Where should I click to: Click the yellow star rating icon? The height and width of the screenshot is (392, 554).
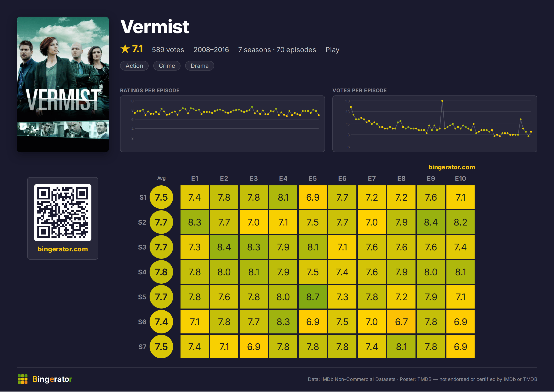[x=125, y=49]
